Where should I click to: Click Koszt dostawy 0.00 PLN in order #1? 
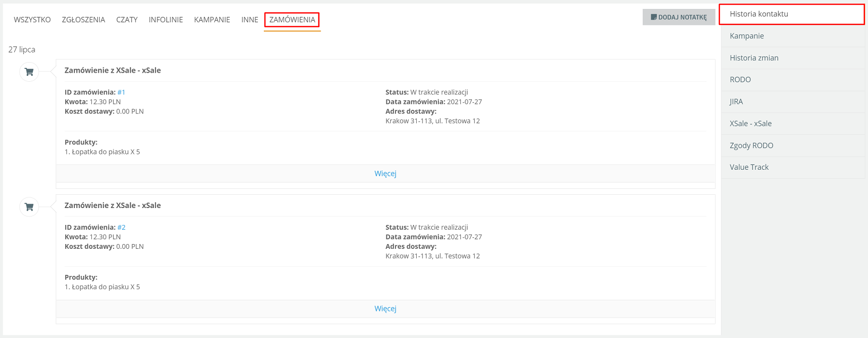(104, 111)
